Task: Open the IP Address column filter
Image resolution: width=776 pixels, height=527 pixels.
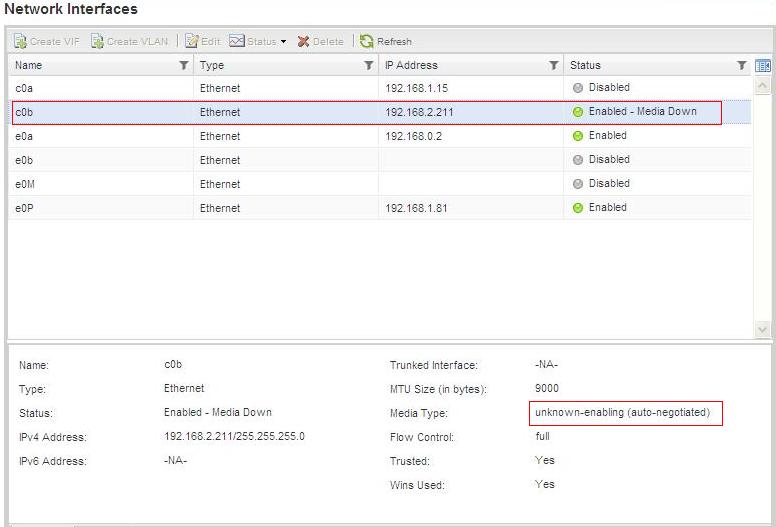Action: coord(553,66)
